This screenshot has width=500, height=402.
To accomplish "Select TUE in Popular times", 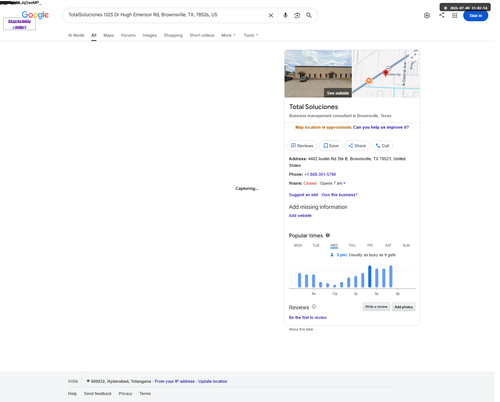I will (x=316, y=245).
